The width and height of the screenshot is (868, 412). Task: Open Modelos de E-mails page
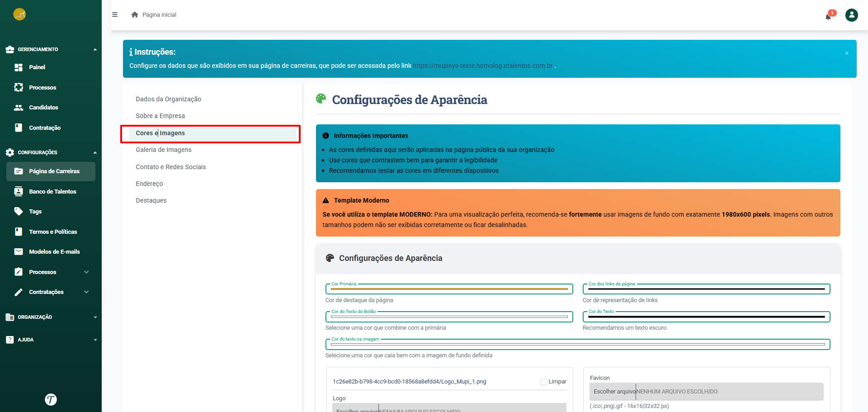(x=54, y=252)
